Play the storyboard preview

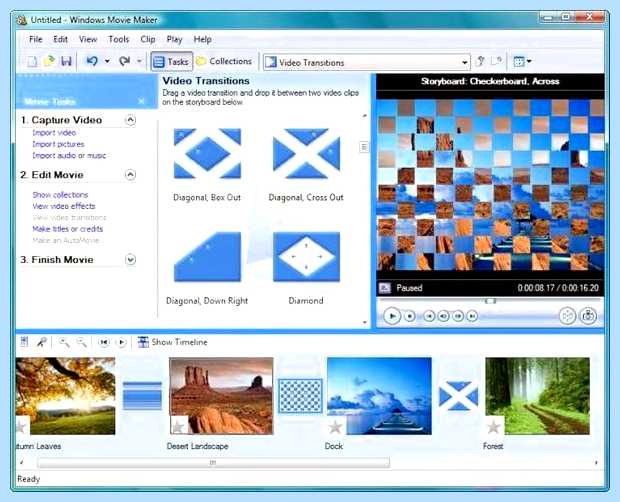point(392,316)
